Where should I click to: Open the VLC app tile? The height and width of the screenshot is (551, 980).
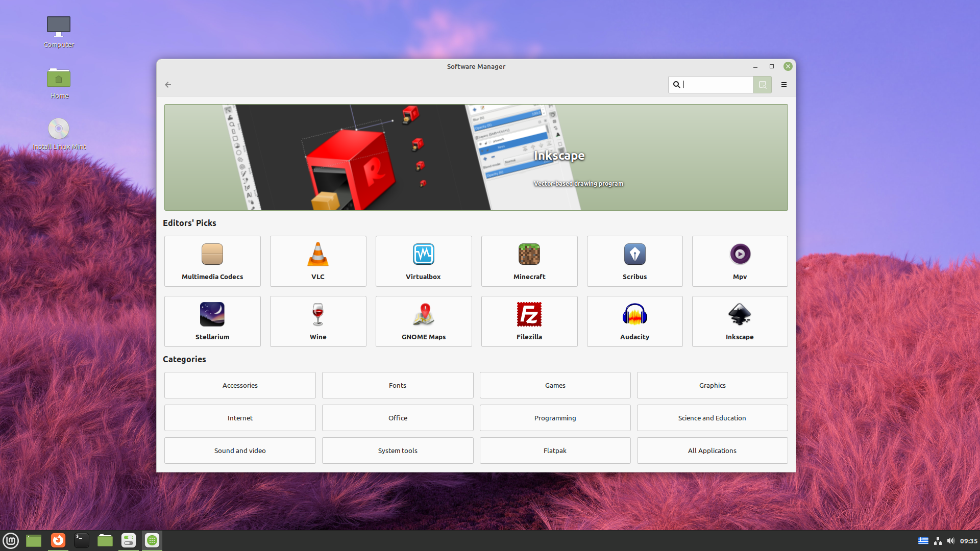click(317, 261)
